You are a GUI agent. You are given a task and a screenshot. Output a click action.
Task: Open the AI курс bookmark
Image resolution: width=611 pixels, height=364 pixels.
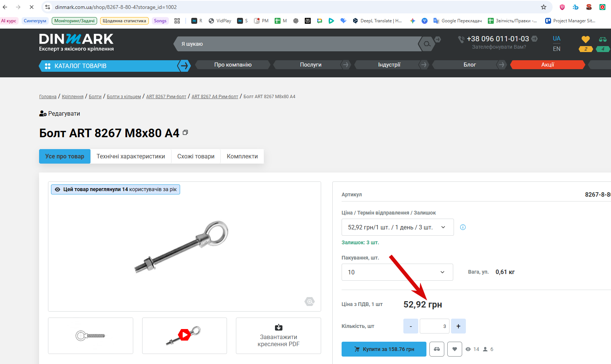[x=9, y=21]
